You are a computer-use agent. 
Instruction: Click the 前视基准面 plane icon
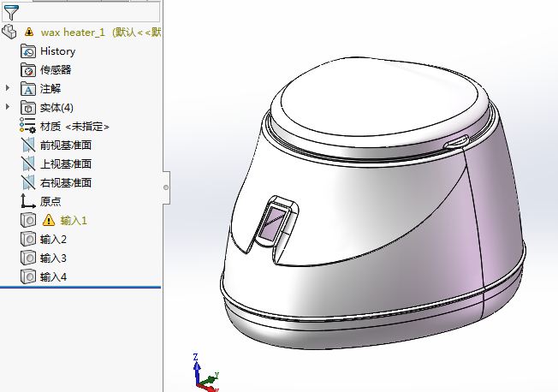(x=28, y=146)
